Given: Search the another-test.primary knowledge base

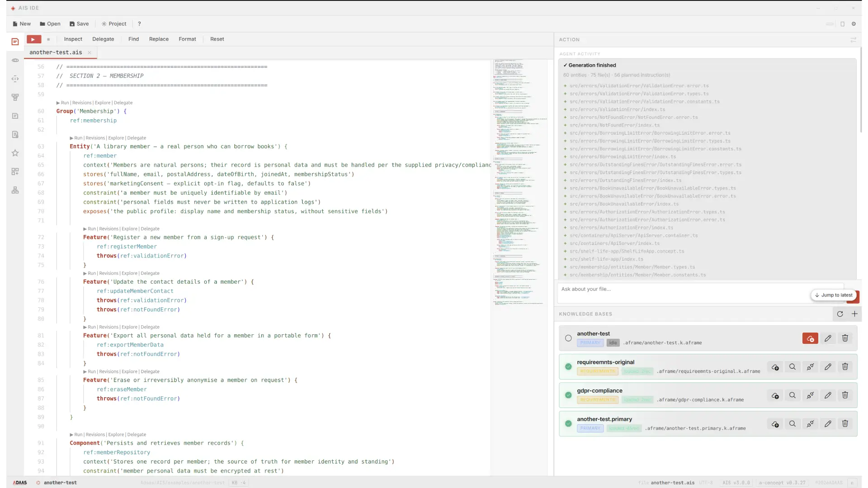Looking at the screenshot, I should 793,424.
